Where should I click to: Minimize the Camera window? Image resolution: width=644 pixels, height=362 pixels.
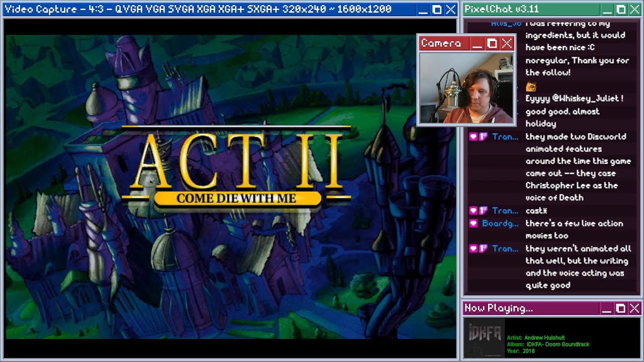coord(477,43)
